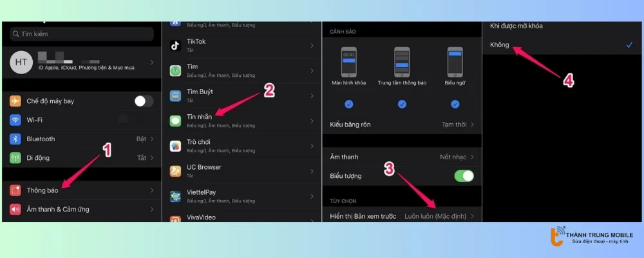Tap the Trung tâm thông báo phone illustration
This screenshot has width=644, height=258.
(x=402, y=62)
